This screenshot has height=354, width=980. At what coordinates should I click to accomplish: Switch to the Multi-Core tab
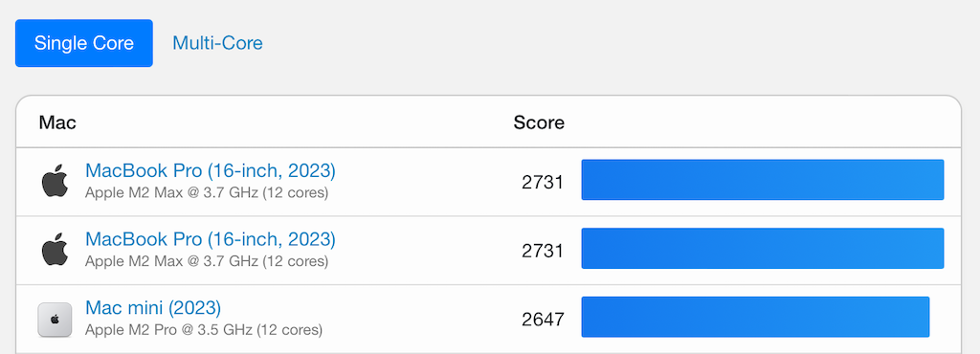217,43
